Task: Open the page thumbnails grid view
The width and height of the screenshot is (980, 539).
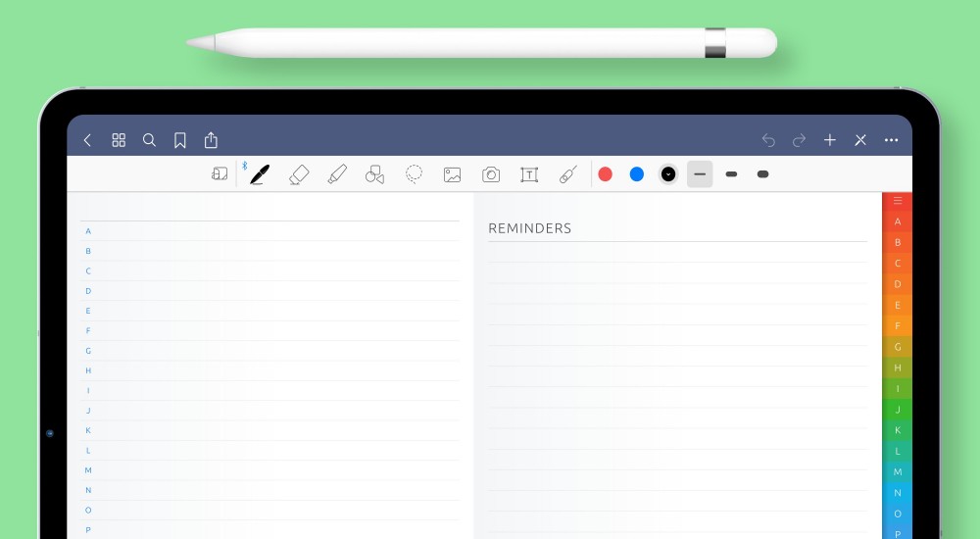Action: point(119,140)
